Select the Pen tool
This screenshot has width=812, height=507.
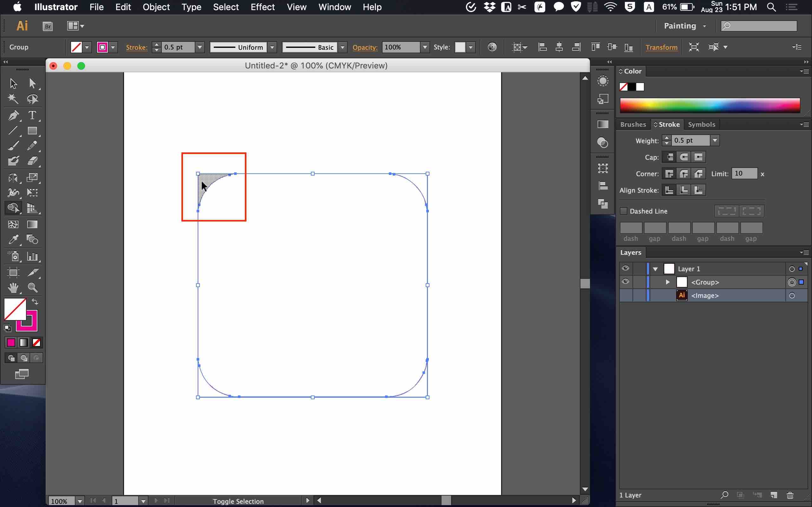[x=13, y=115]
